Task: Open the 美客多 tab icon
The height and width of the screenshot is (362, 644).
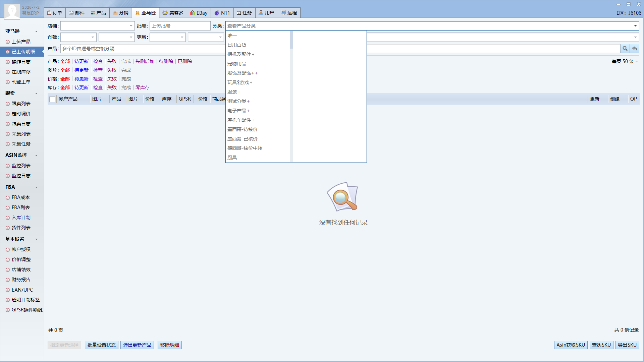Action: (x=165, y=13)
